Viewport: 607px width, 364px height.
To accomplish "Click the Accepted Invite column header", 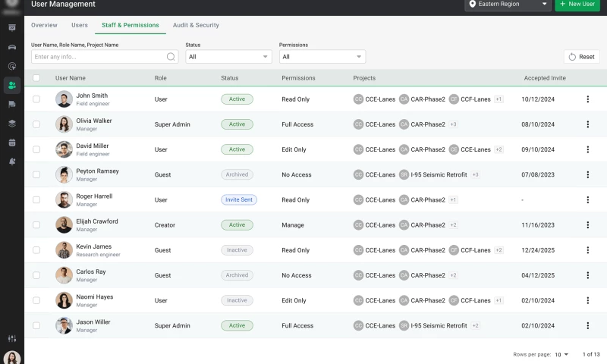I will (x=545, y=78).
